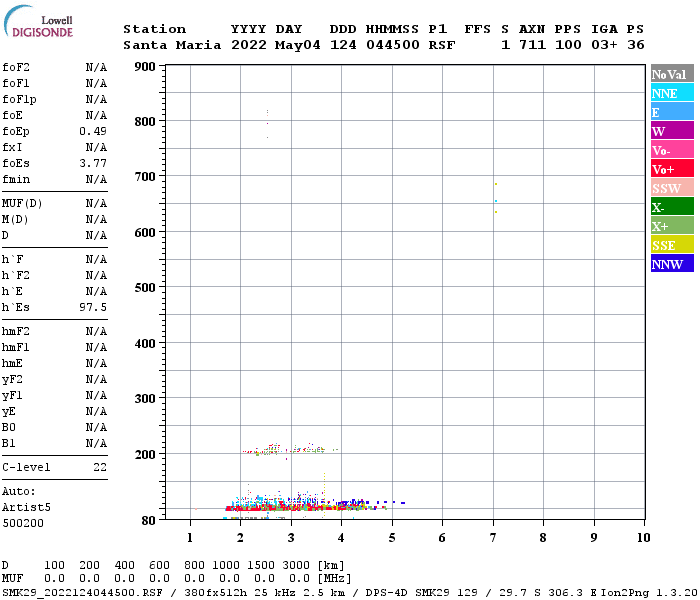Click the 500200 version number

23,523
